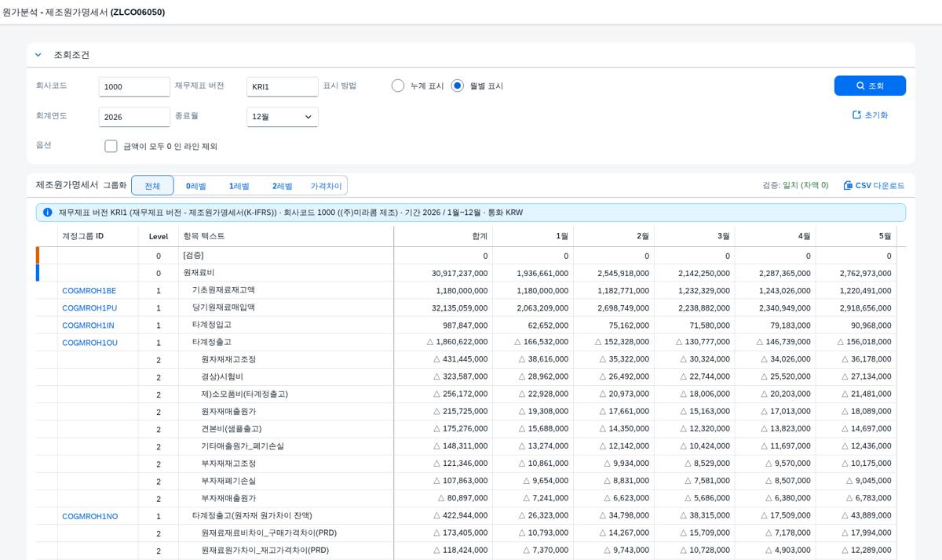Select the 타계정출고(원자재 원가차이 잔액) row text

point(252,515)
